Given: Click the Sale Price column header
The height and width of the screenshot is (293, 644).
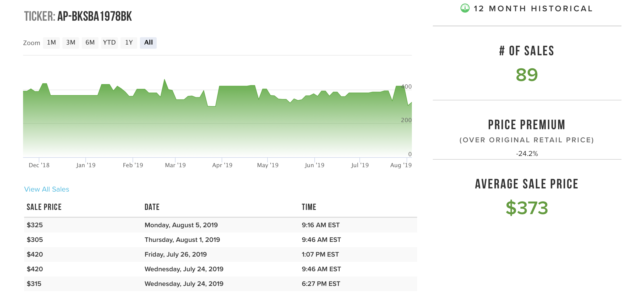Looking at the screenshot, I should pyautogui.click(x=44, y=207).
